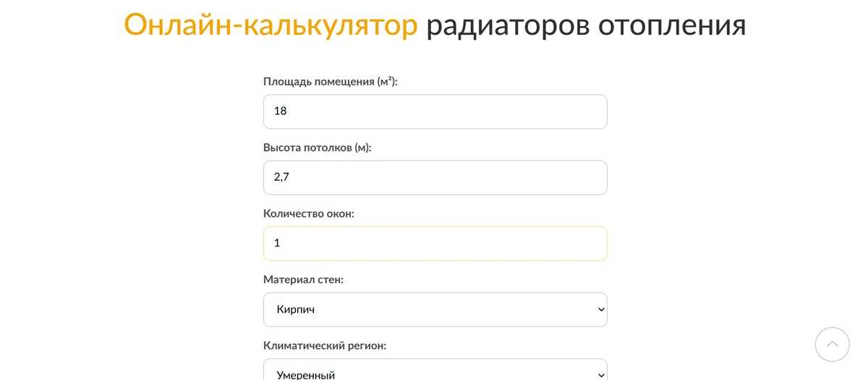This screenshot has width=868, height=380.
Task: Click the room area input field
Action: tap(435, 111)
